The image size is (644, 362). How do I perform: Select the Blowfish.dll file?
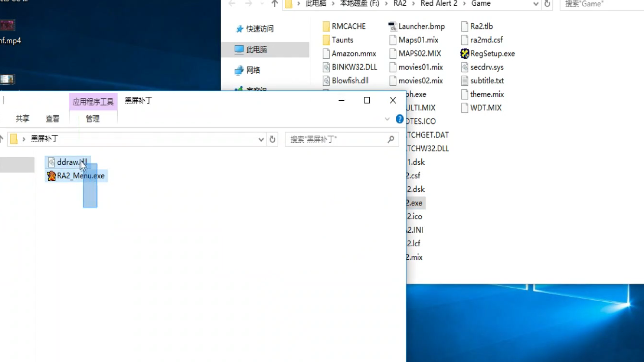(x=346, y=80)
